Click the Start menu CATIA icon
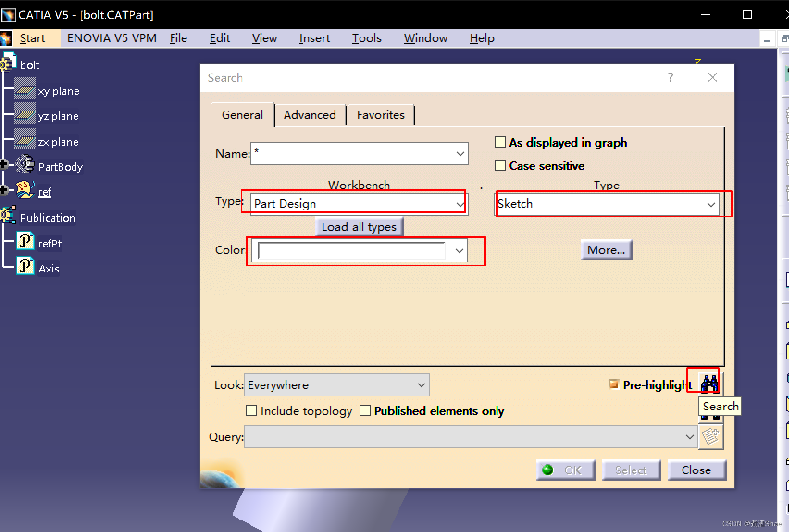 (x=6, y=38)
